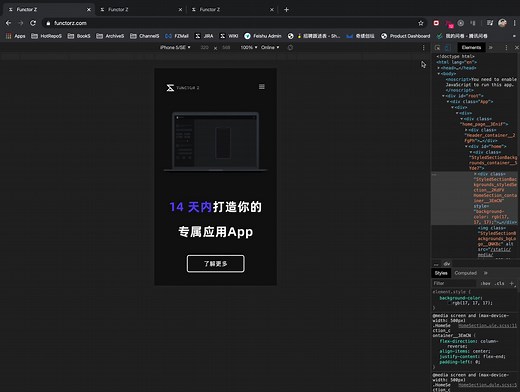Open device toolbar three-dot options
The image size is (520, 392).
pos(424,48)
